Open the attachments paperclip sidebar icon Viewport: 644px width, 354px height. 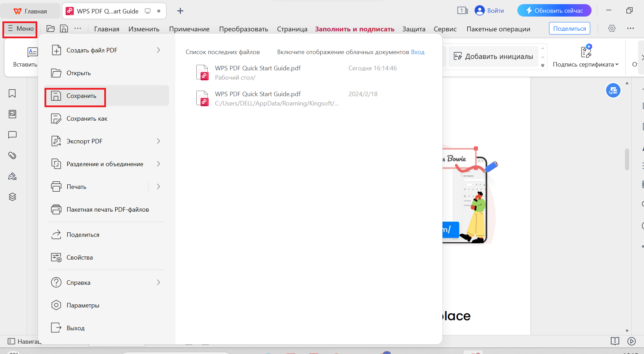[12, 155]
